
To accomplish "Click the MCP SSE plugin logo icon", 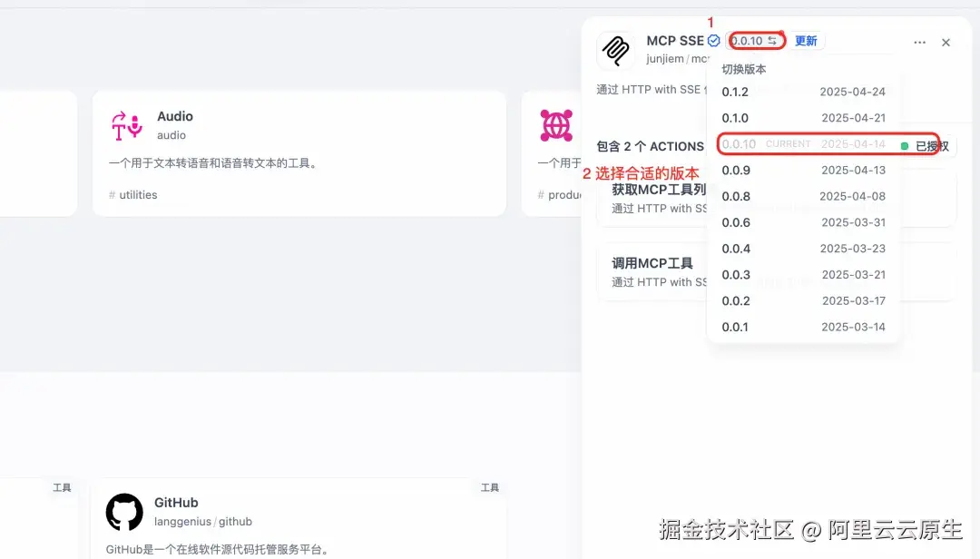I will pos(617,52).
